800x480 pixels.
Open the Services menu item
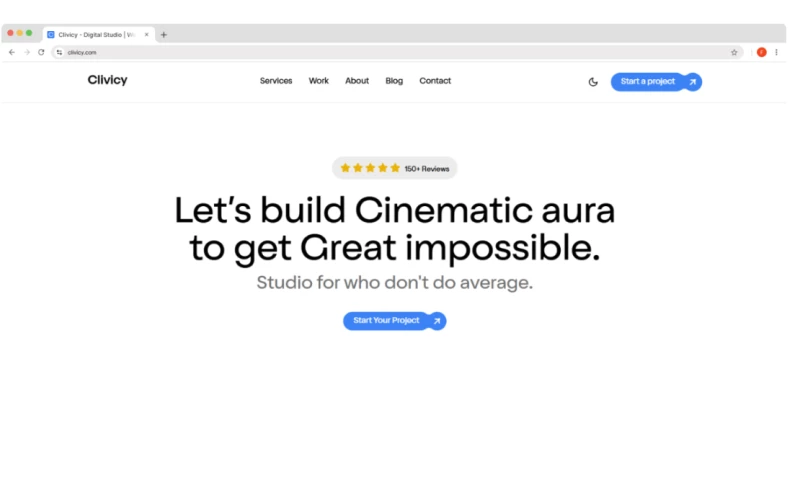(276, 81)
